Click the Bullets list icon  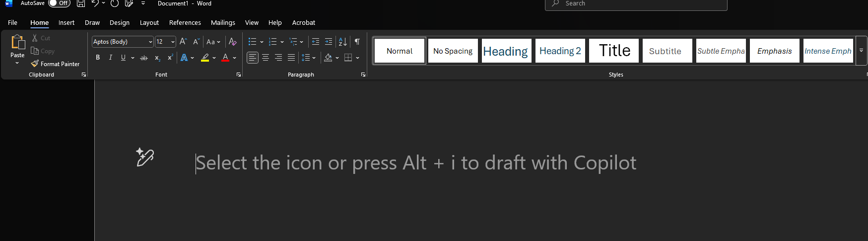[x=252, y=42]
